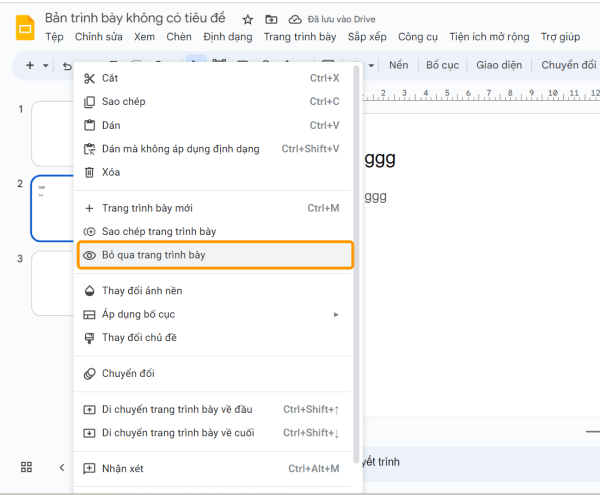
Task: Toggle Bỏ qua trang trình bày
Action: pyautogui.click(x=215, y=255)
